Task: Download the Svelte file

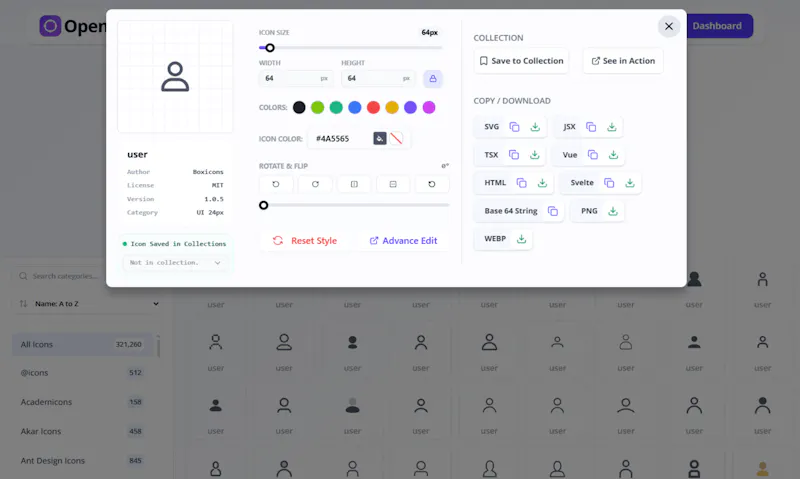Action: point(630,183)
